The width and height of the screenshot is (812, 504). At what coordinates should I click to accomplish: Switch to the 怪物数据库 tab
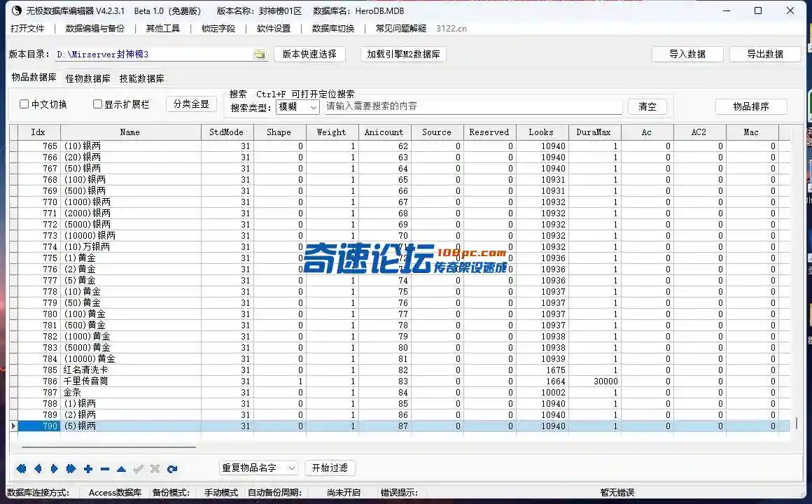tap(88, 78)
